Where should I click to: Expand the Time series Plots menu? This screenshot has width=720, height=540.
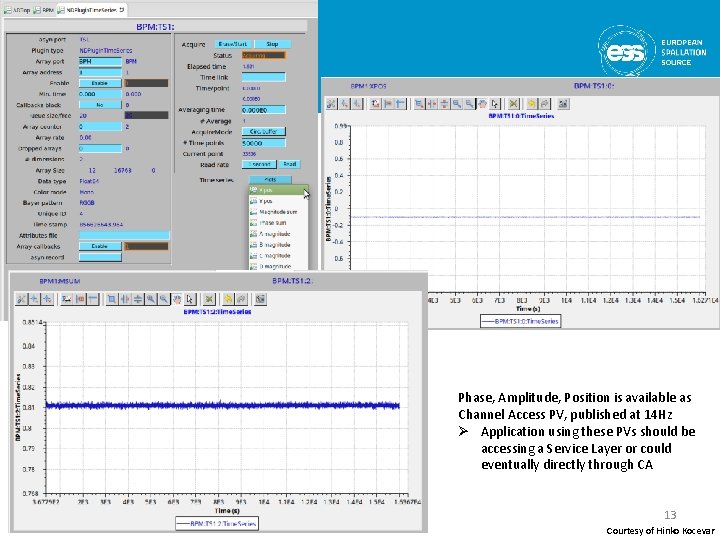click(x=270, y=180)
